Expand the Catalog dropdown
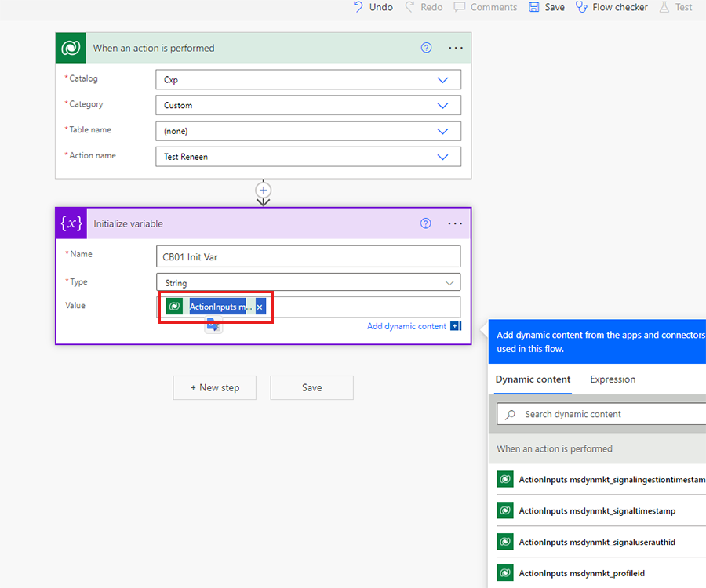 pyautogui.click(x=442, y=80)
